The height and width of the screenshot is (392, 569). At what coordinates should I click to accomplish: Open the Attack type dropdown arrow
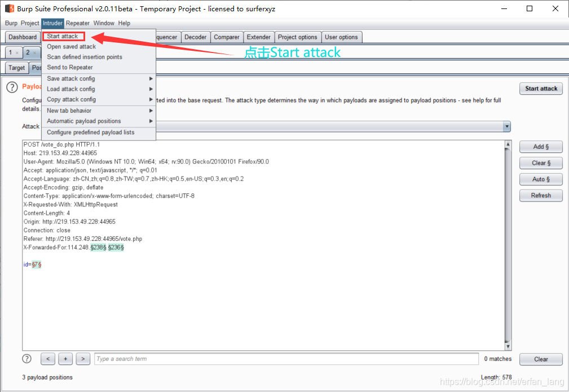click(506, 127)
